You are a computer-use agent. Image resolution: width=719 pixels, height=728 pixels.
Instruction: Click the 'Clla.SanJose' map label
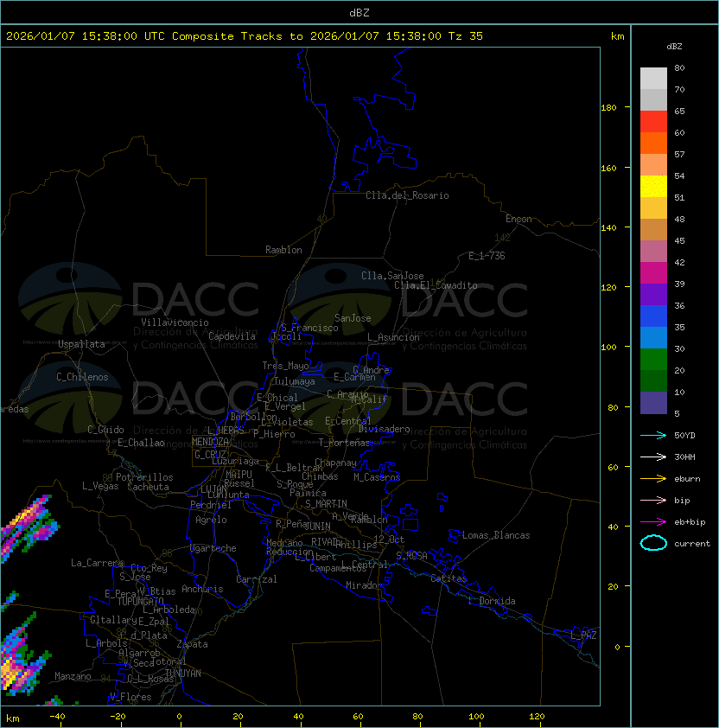[x=392, y=276]
